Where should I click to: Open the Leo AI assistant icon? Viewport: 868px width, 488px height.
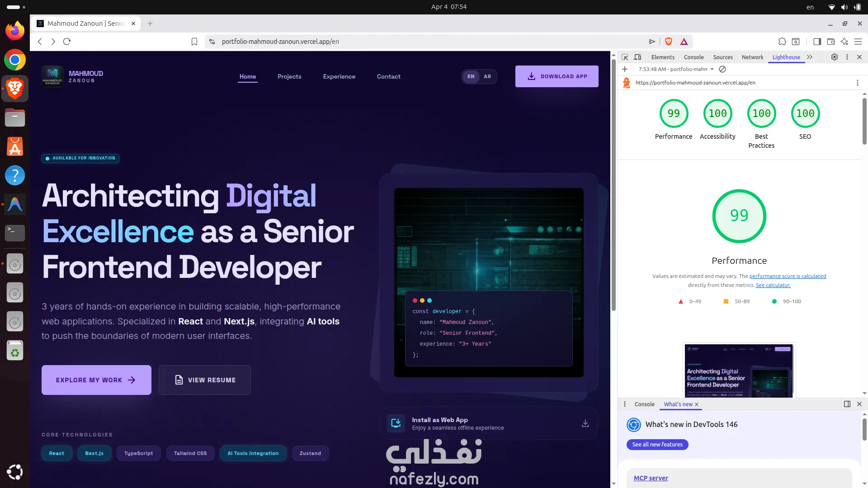[844, 42]
